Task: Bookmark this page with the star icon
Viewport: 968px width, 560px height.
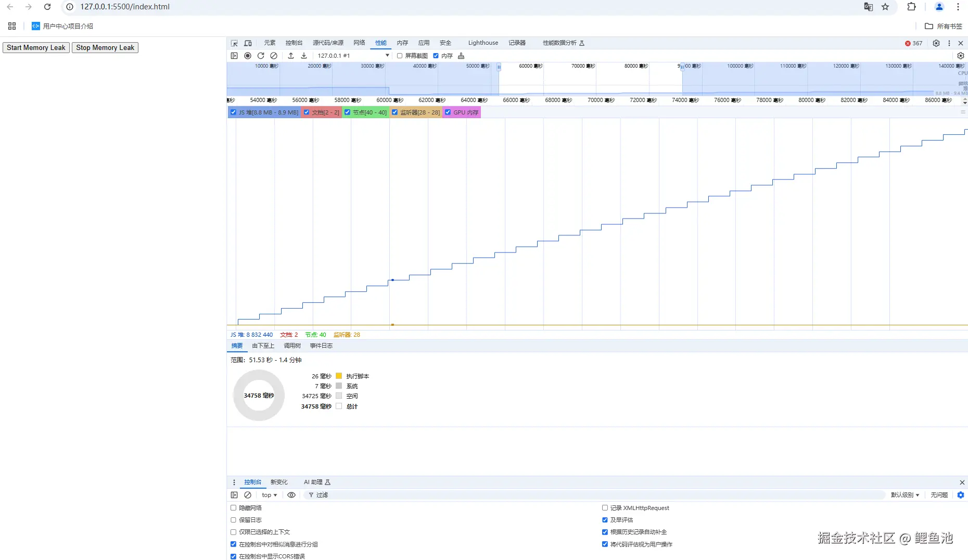Action: tap(885, 7)
